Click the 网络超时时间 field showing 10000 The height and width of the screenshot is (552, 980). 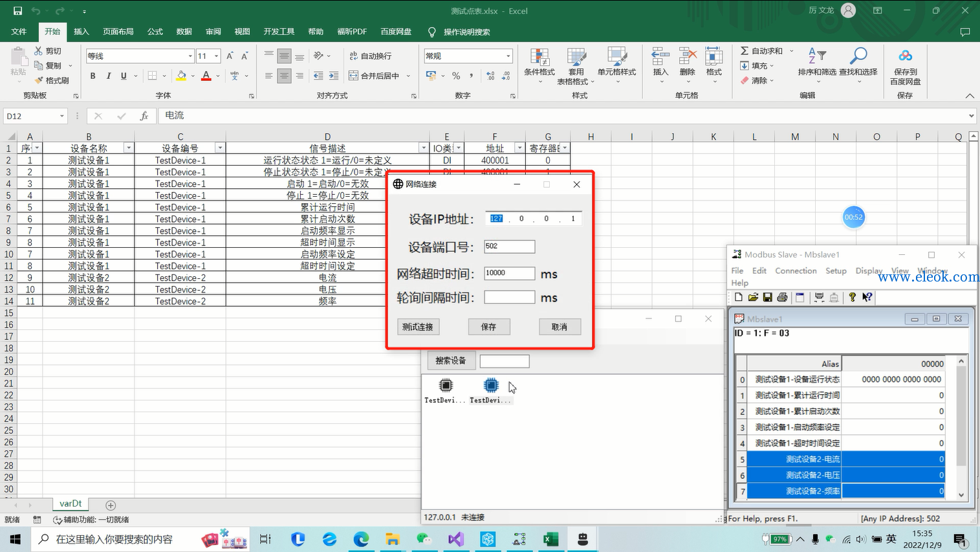click(x=510, y=273)
